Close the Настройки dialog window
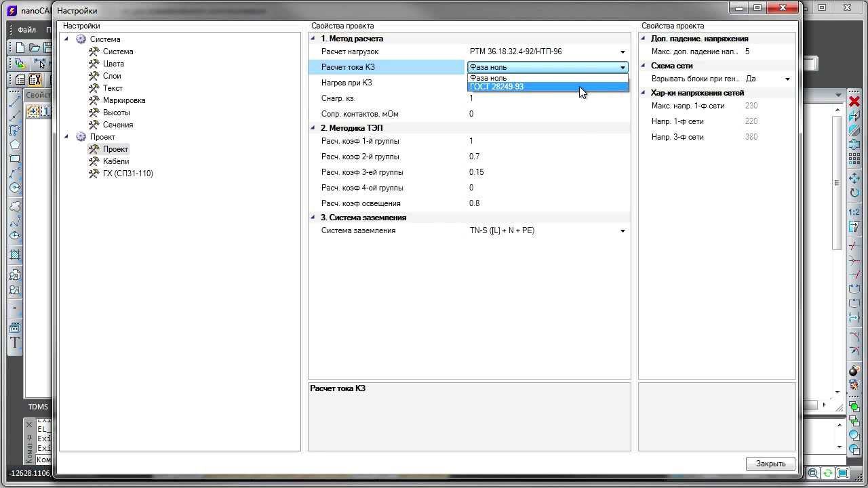The height and width of the screenshot is (488, 868). (x=784, y=8)
